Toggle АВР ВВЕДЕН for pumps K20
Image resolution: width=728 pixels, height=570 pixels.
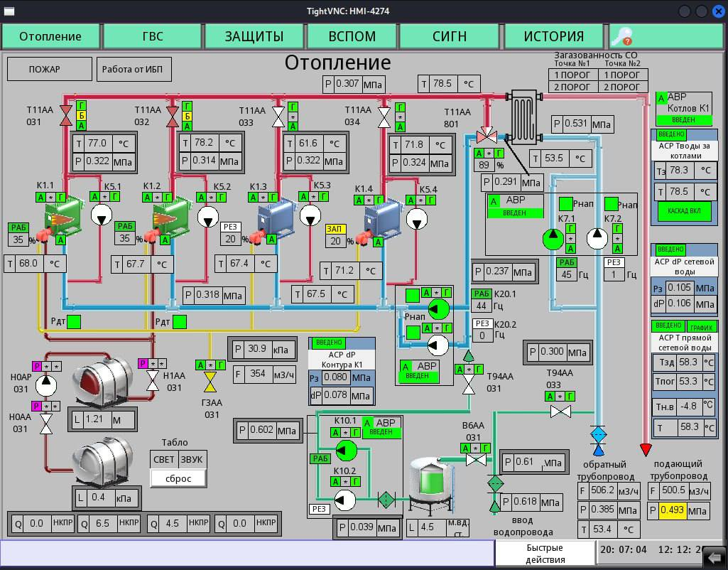pyautogui.click(x=418, y=376)
